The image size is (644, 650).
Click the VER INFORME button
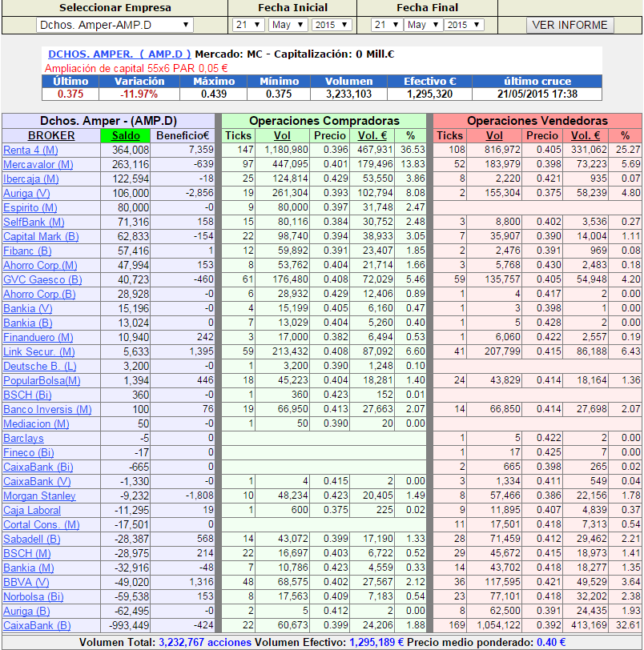point(570,25)
